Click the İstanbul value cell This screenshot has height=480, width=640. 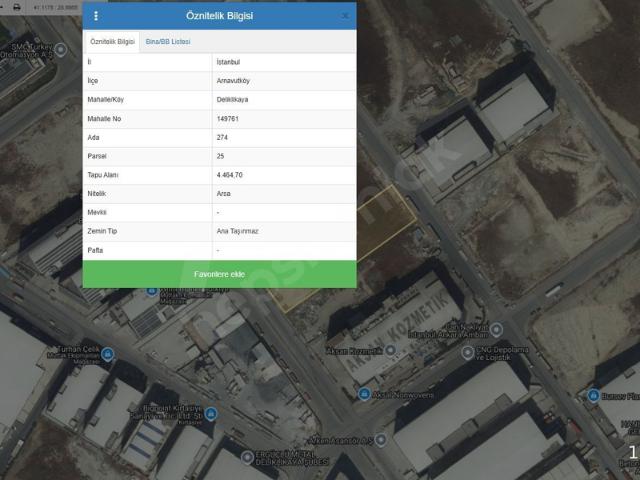[284, 62]
